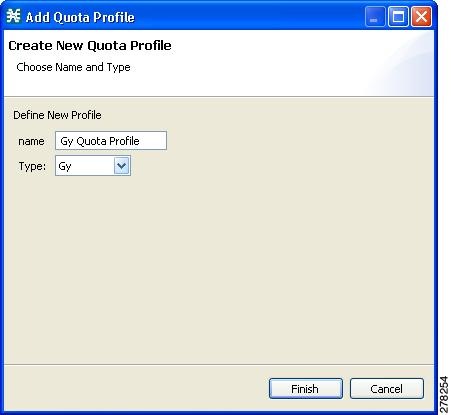Screen dimensions: 451x415
Task: Click the name field with Gy Quota Profile
Action: [x=111, y=141]
